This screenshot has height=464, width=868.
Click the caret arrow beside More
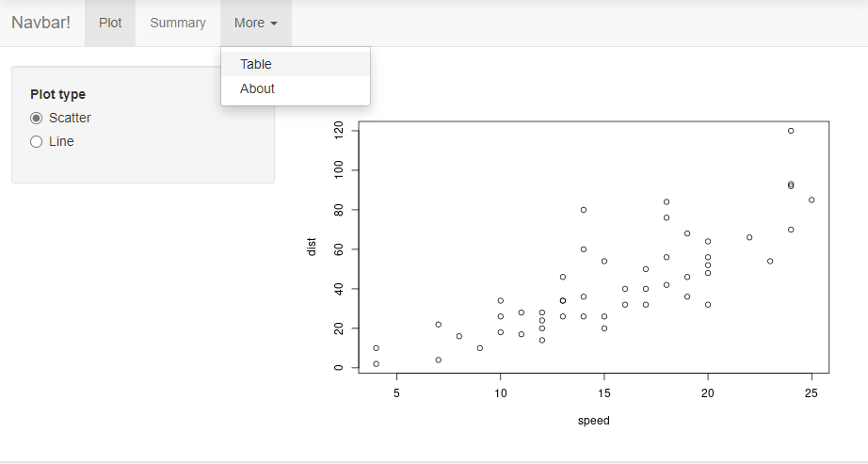tap(273, 24)
